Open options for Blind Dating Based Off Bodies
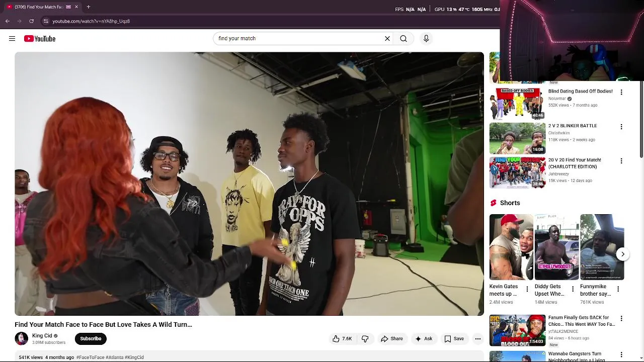This screenshot has width=644, height=362. 621,92
